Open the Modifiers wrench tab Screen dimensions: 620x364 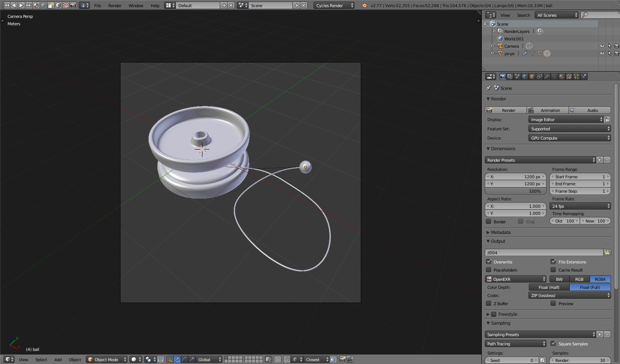click(x=547, y=77)
